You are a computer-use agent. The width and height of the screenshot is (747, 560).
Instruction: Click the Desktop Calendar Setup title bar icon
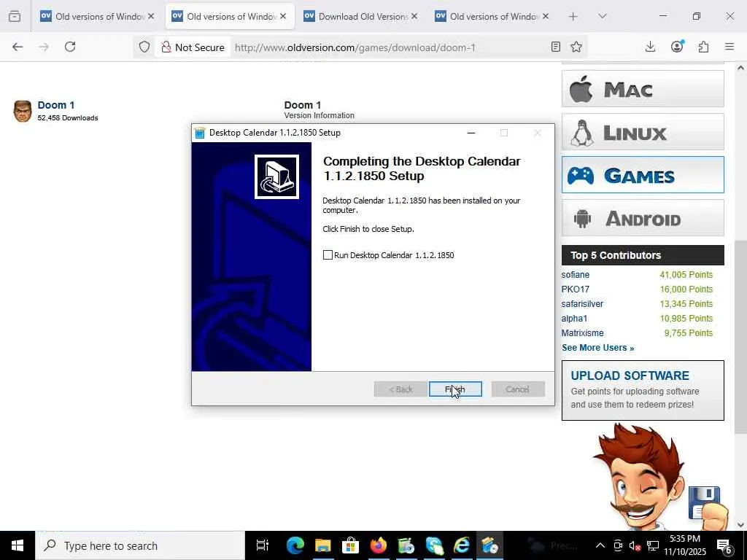point(200,133)
